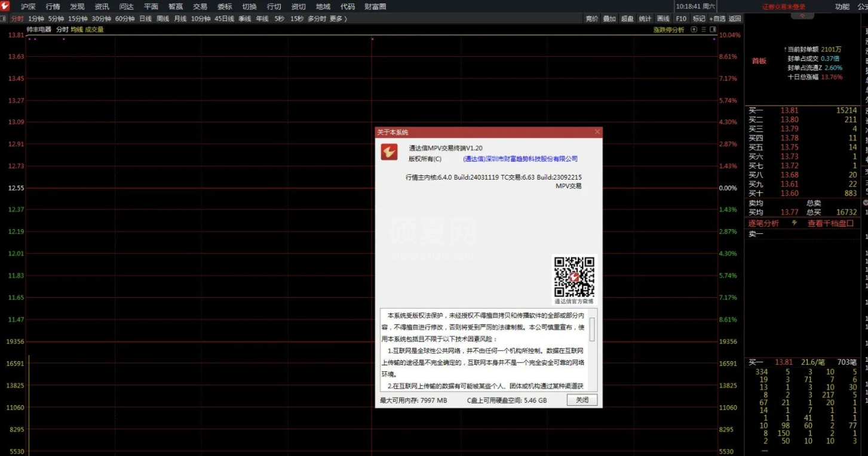Click the circled plus icon beside 涨跌停分析

click(694, 29)
